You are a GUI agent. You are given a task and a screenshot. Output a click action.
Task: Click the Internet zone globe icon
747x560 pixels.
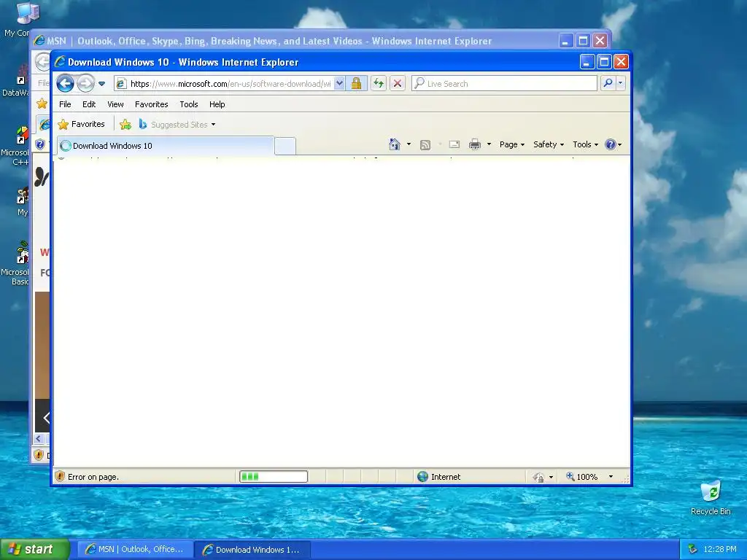pos(422,476)
